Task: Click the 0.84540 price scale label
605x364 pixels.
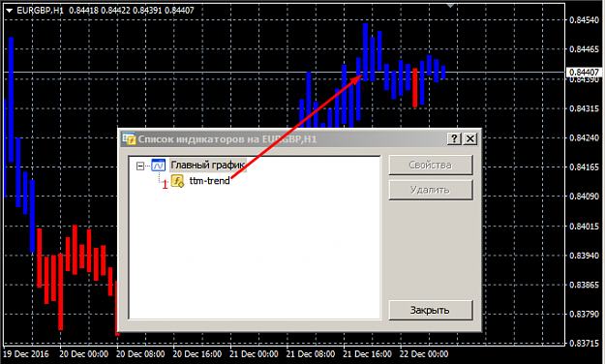Action: point(584,20)
